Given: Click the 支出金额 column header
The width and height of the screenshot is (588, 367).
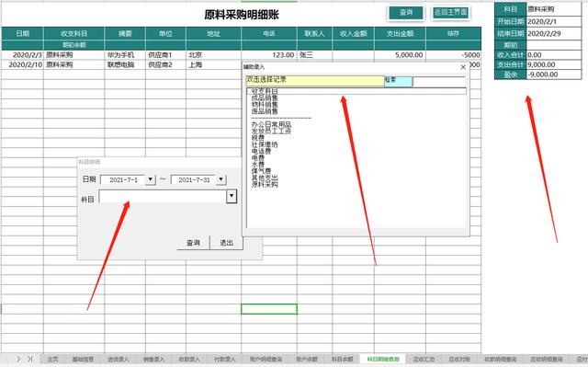Looking at the screenshot, I should pyautogui.click(x=400, y=33).
